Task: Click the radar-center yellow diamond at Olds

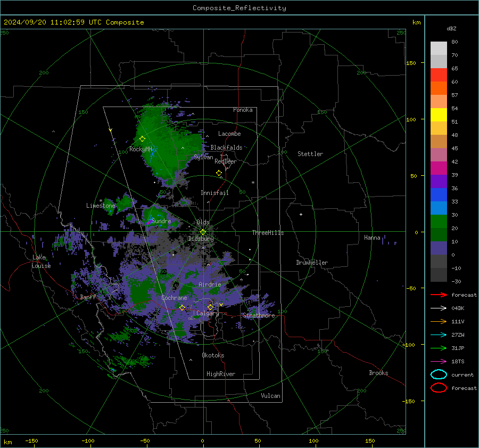Action: tap(203, 232)
